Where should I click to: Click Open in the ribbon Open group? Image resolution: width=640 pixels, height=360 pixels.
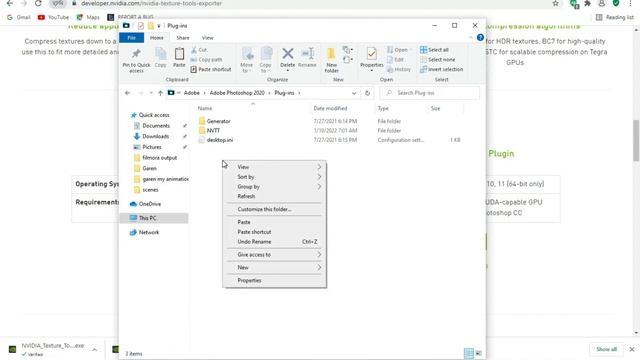click(x=398, y=50)
